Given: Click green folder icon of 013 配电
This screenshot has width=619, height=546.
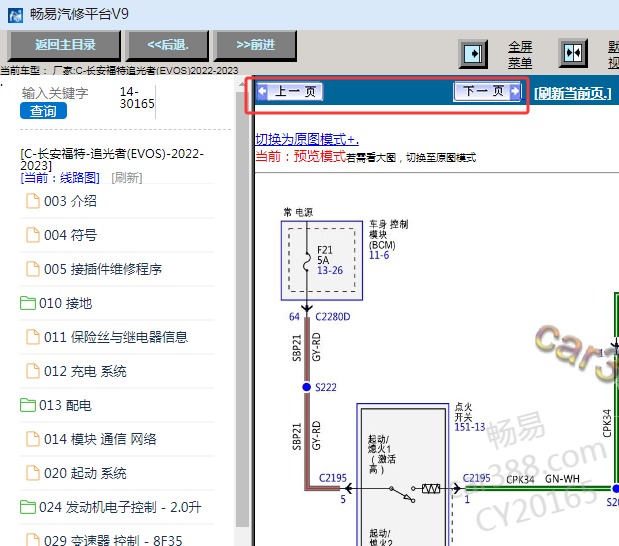Looking at the screenshot, I should point(28,405).
